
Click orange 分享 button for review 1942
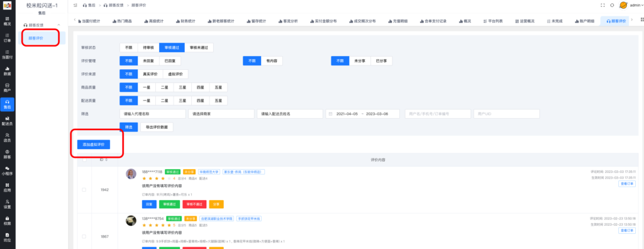click(x=216, y=204)
